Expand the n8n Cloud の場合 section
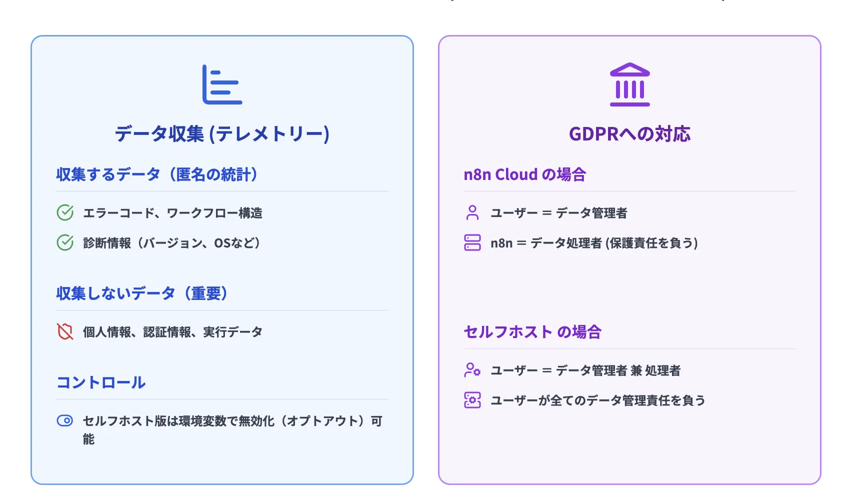This screenshot has height=504, width=850. click(525, 174)
